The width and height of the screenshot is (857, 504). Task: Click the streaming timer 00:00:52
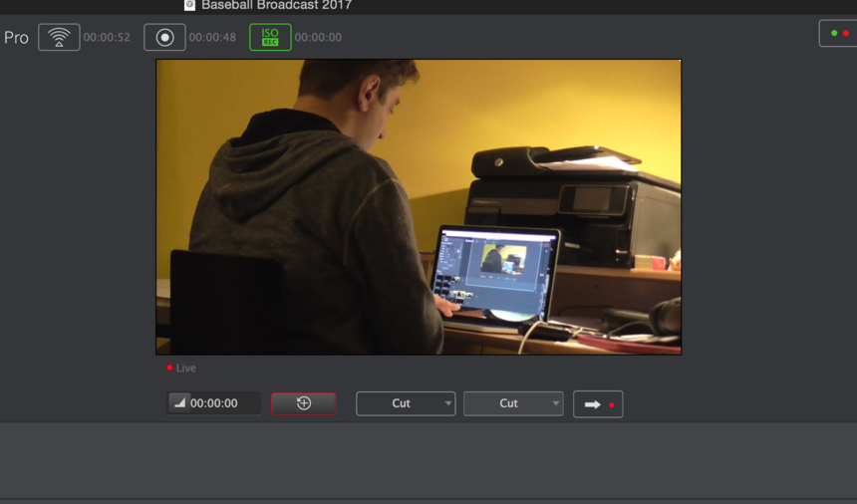(x=107, y=37)
